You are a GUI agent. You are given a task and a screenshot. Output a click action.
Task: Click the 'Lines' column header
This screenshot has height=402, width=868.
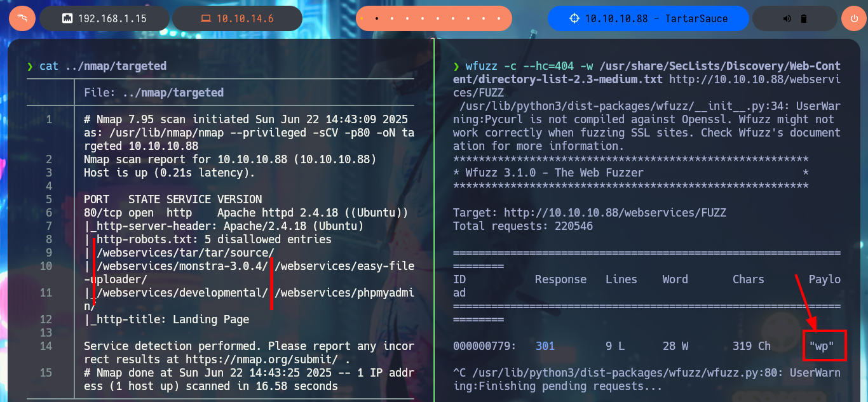(x=621, y=279)
